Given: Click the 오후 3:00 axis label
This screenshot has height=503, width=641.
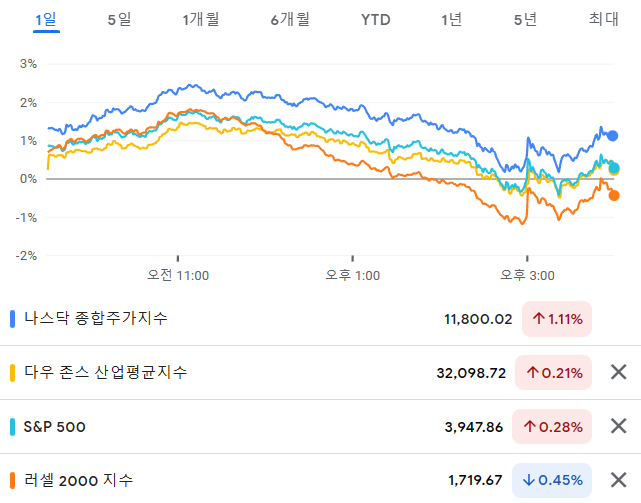Looking at the screenshot, I should tap(527, 275).
